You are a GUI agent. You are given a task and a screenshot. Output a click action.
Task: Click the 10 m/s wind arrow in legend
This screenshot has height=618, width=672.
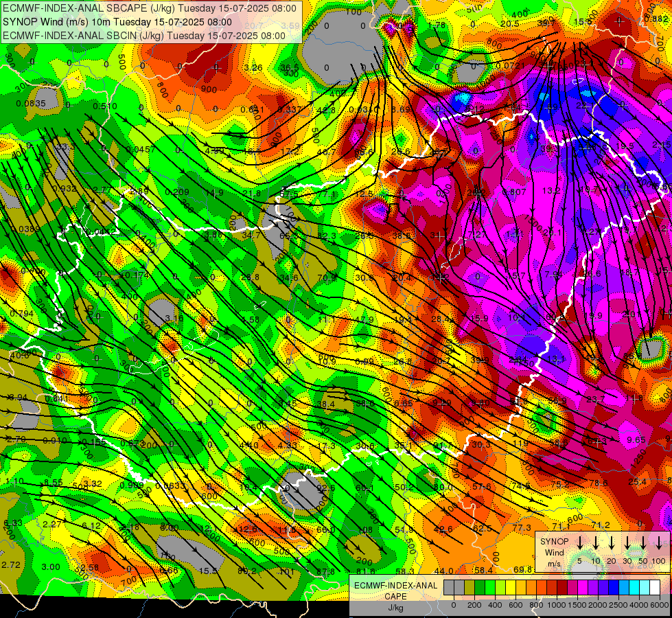tap(595, 542)
